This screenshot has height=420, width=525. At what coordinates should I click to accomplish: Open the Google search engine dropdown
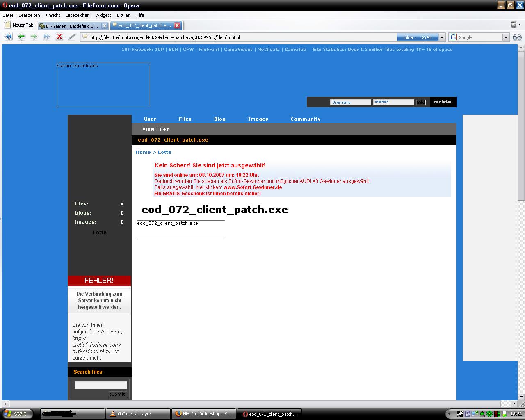tap(506, 37)
